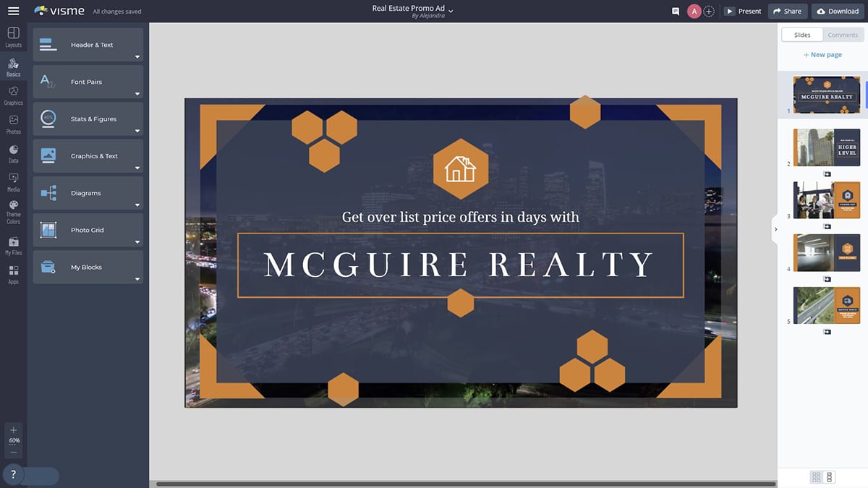Open Theme Colors panel
The height and width of the screenshot is (488, 868).
click(x=13, y=210)
